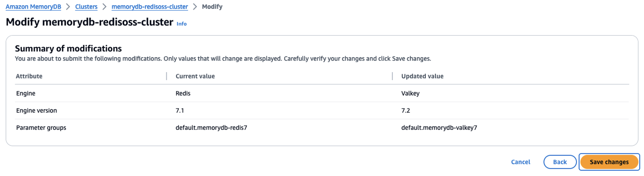644x176 pixels.
Task: Click the updated engine version 7.2
Action: (405, 110)
